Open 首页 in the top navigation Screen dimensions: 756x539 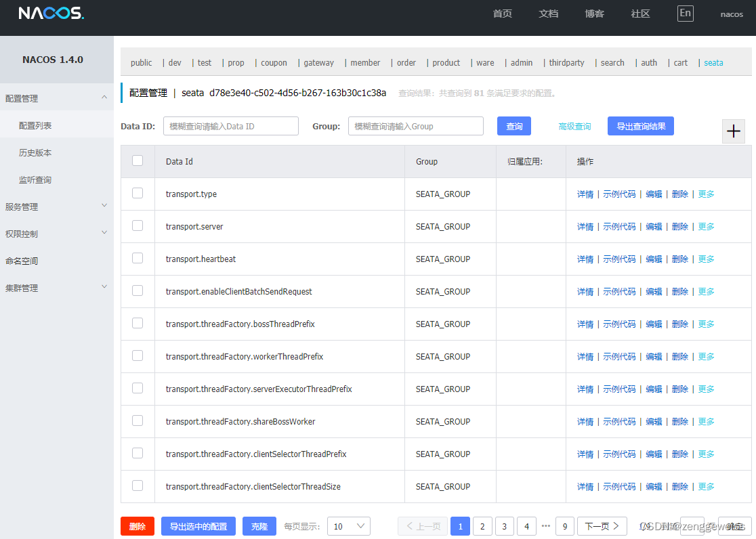[x=503, y=14]
